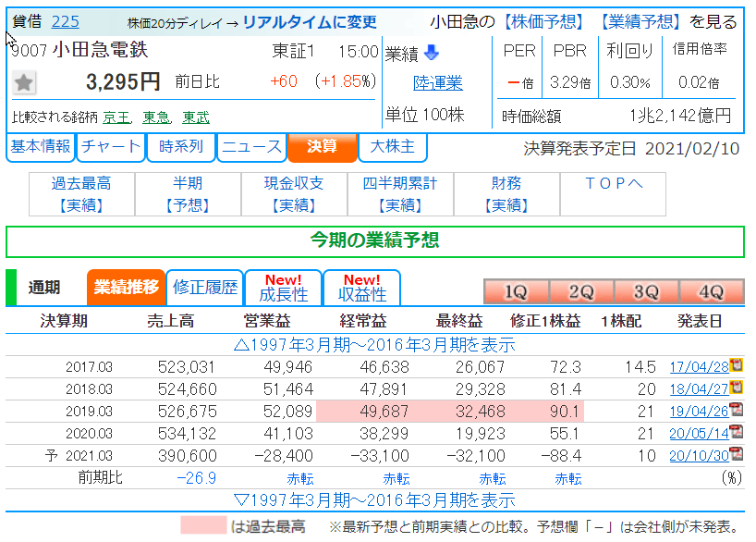This screenshot has width=756, height=542.
Task: Click the favorite star icon
Action: coord(24,82)
